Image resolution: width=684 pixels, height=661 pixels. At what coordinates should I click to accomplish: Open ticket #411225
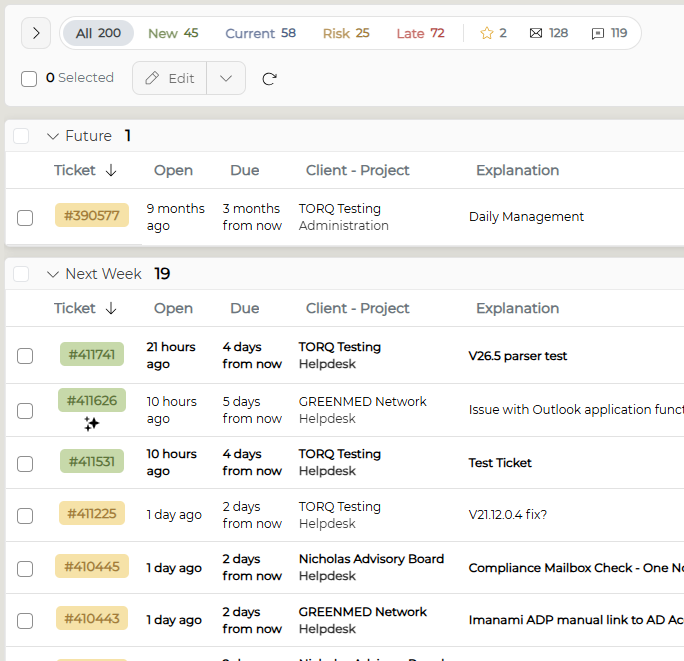pos(92,514)
